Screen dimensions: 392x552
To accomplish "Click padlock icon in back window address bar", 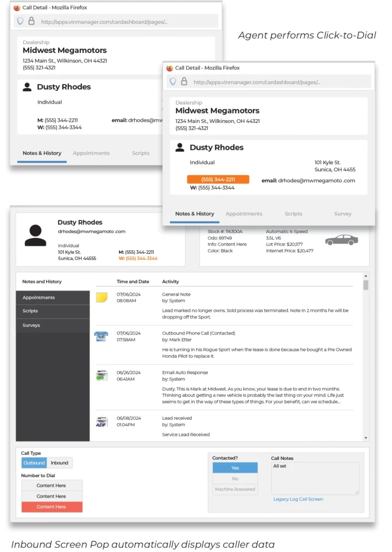I will pos(31,21).
